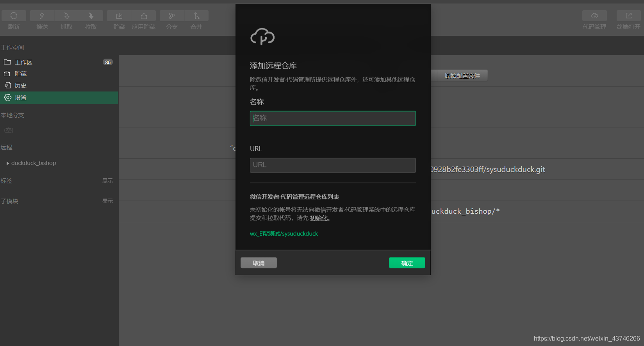Click the 远程 section header
This screenshot has width=644, height=346.
(7, 147)
